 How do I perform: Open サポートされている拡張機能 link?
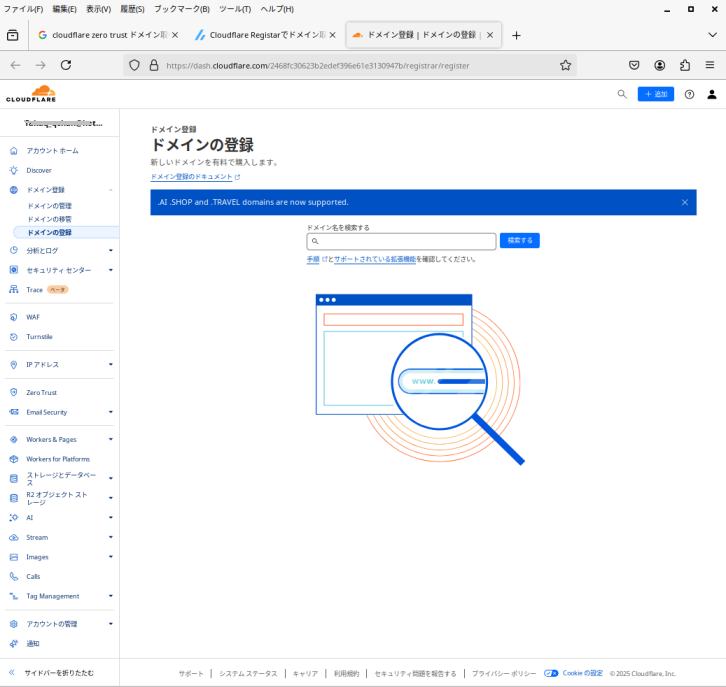coord(375,259)
